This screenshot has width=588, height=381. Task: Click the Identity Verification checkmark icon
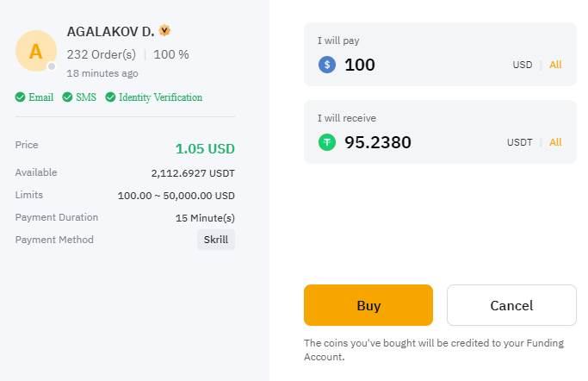(x=110, y=97)
